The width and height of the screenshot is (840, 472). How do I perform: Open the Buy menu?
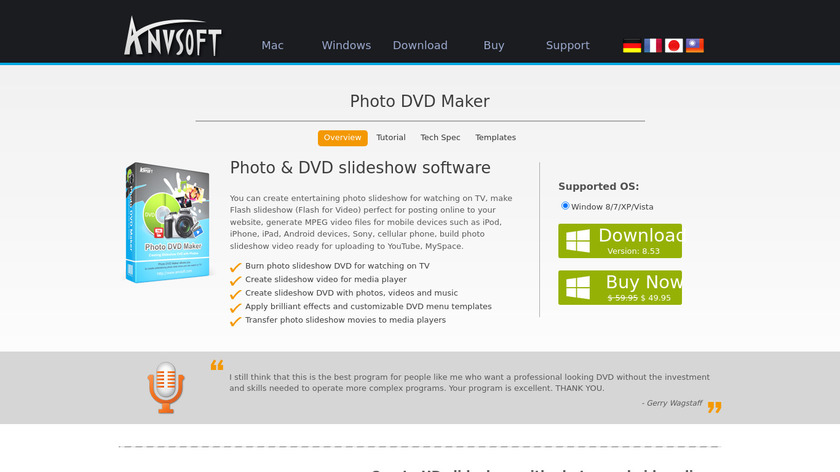click(494, 46)
